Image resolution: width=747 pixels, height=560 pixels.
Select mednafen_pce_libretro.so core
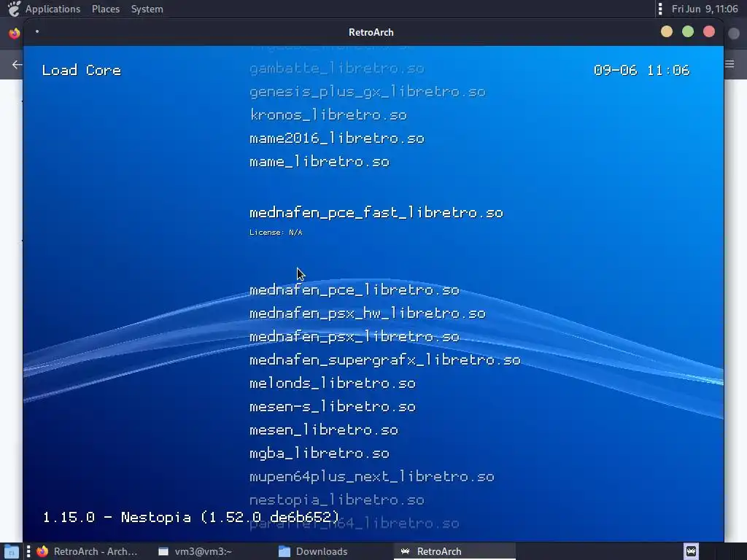click(354, 289)
